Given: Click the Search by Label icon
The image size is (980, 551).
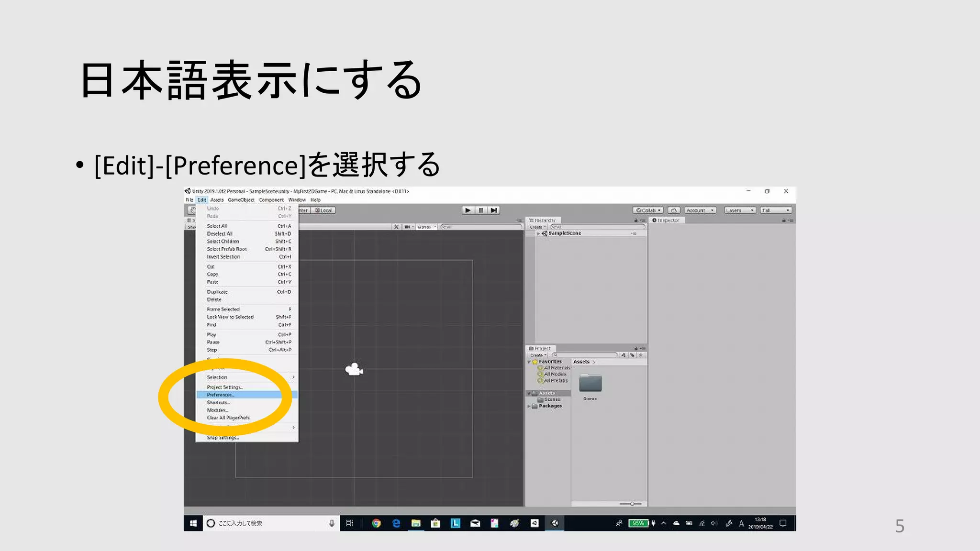Looking at the screenshot, I should (x=632, y=355).
